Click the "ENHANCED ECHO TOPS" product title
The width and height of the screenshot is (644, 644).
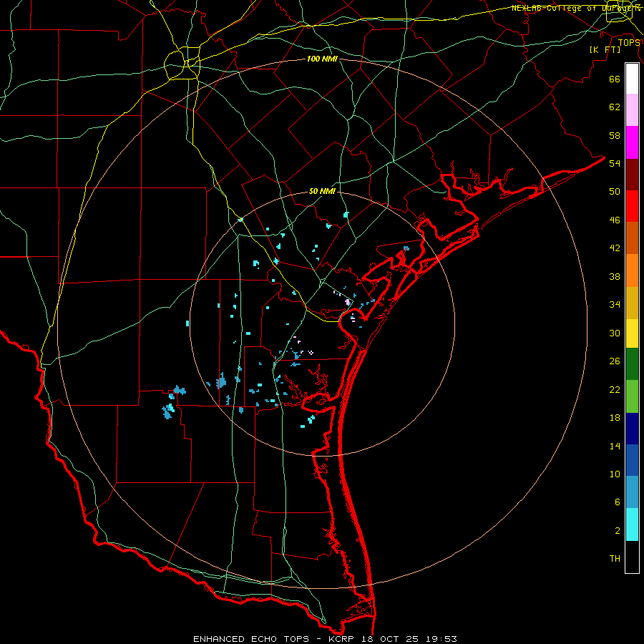coord(251,639)
